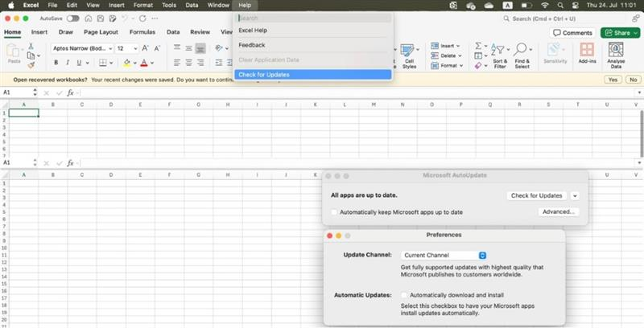
Task: Expand arrow beside Check for Updates button
Action: (x=575, y=196)
